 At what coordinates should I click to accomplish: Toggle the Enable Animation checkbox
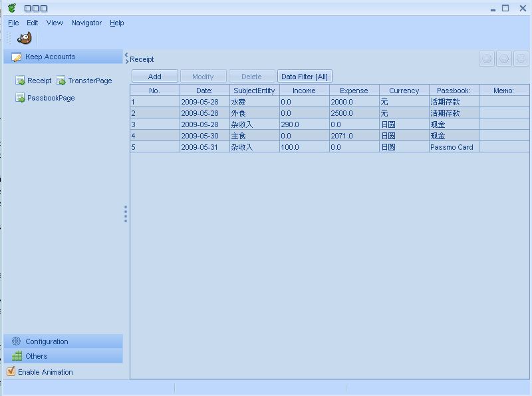click(x=11, y=371)
